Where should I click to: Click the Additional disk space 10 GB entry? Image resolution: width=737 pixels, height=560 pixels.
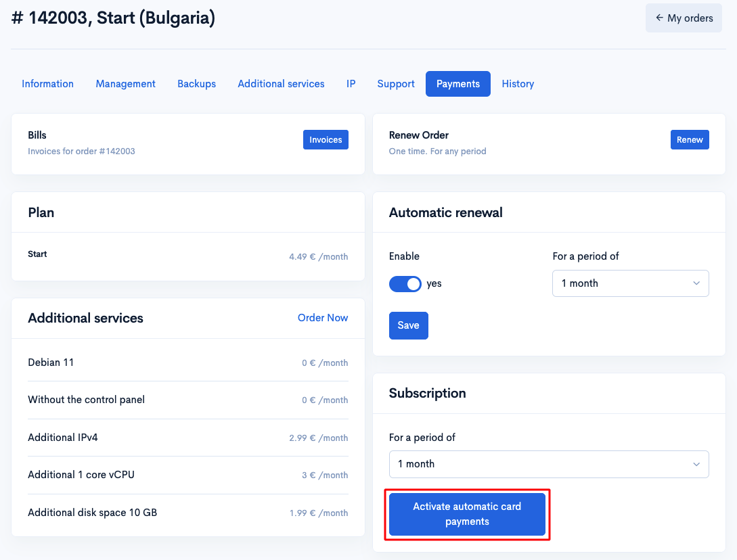tap(188, 513)
